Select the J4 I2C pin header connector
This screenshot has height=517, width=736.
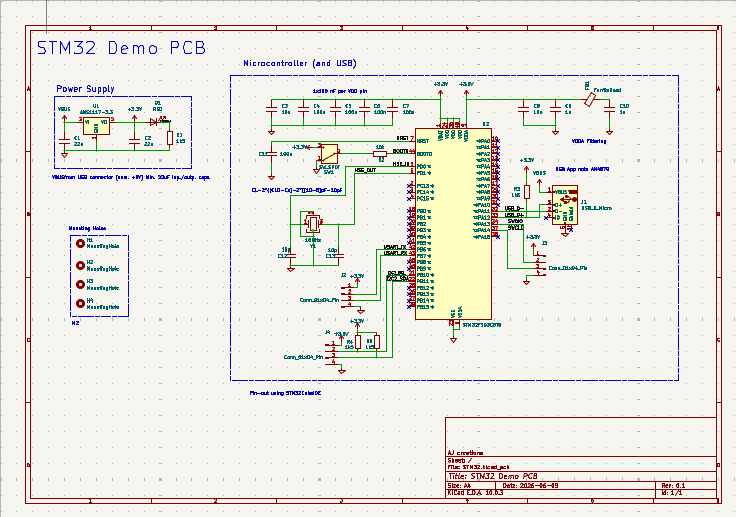coord(331,354)
